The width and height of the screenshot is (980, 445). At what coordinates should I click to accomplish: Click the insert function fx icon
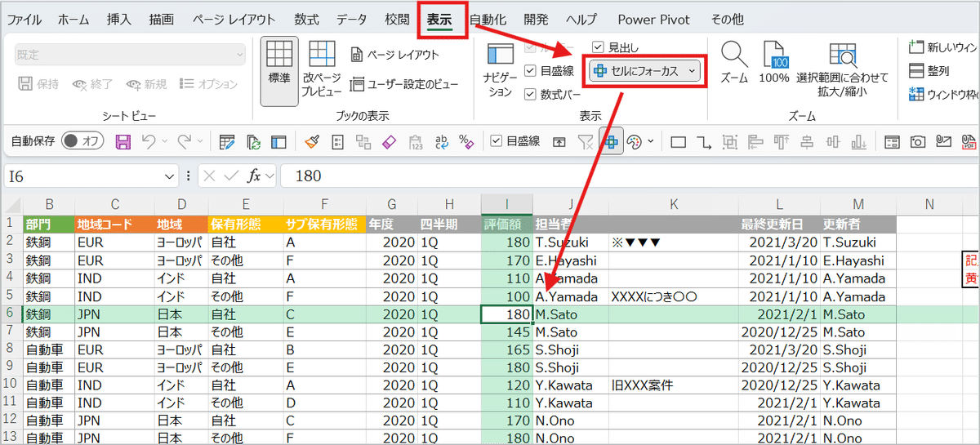point(255,176)
